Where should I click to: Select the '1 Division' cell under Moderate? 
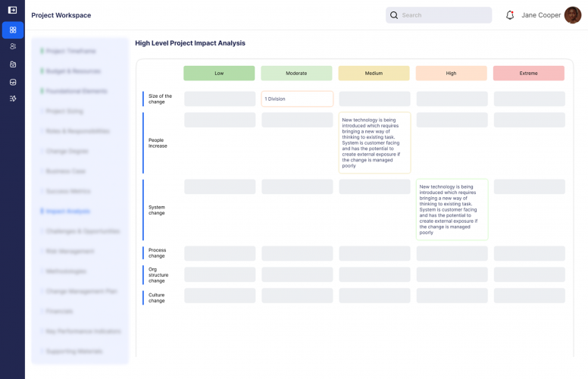tap(296, 99)
